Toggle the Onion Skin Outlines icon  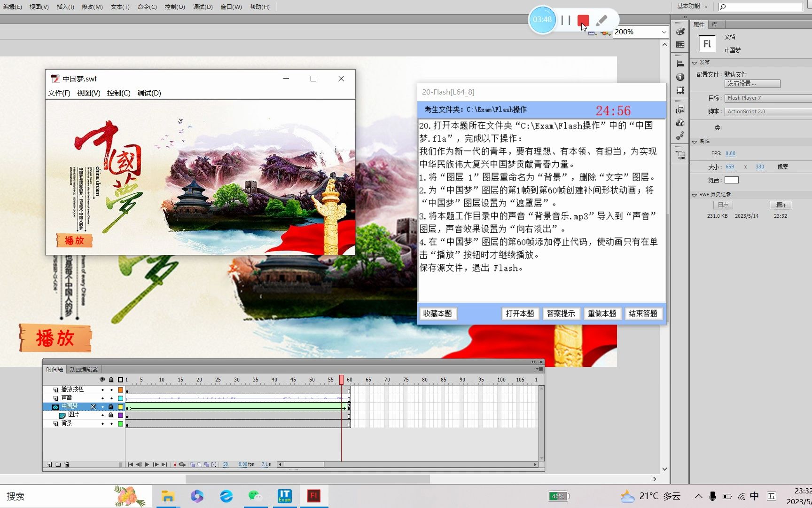(200, 465)
